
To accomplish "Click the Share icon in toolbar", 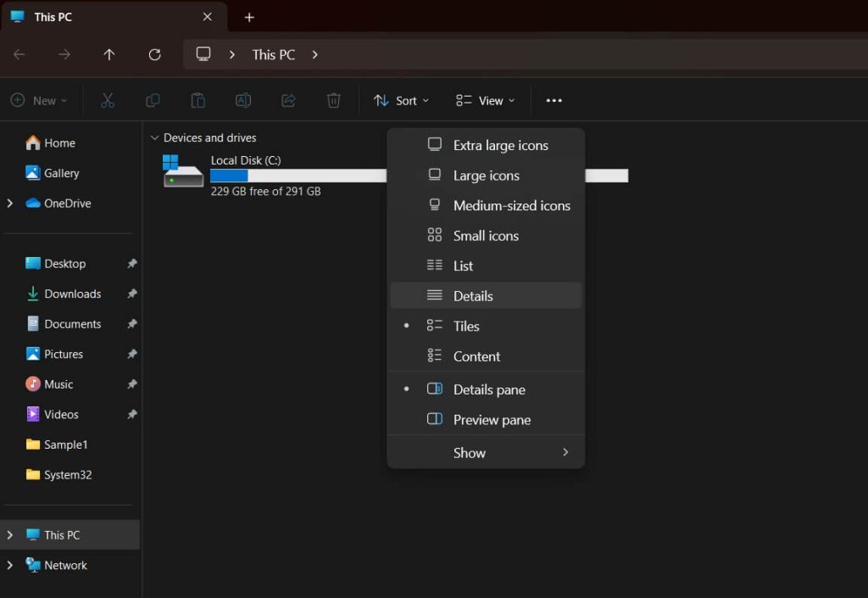I will click(288, 100).
